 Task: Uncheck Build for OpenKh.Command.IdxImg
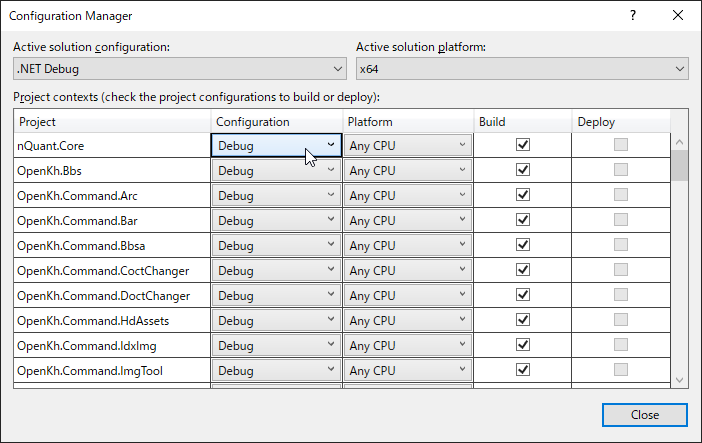(522, 345)
